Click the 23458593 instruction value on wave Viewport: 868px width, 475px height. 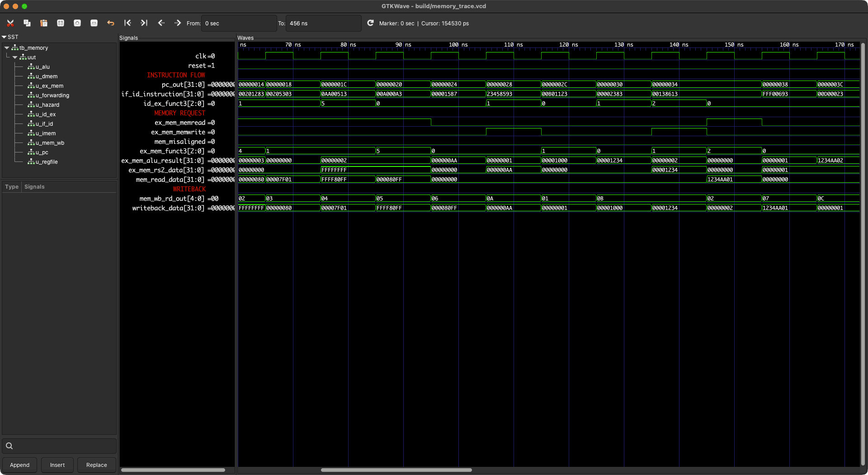tap(500, 94)
